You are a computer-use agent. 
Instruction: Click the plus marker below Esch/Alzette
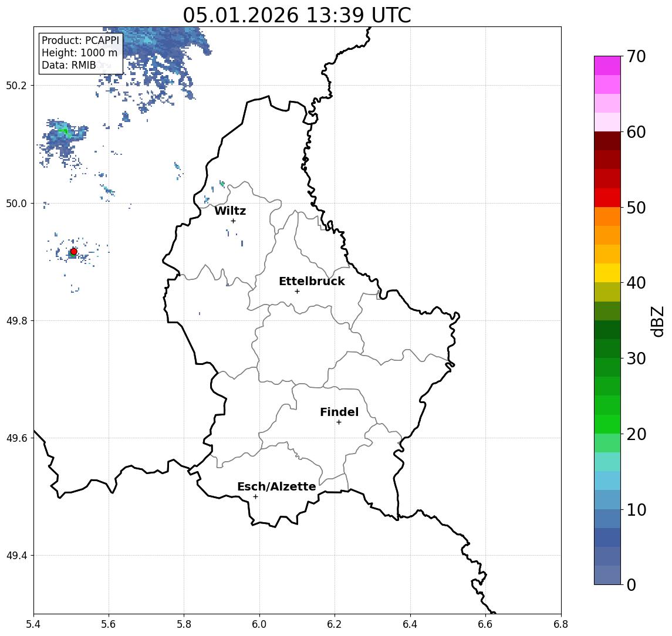tap(255, 497)
